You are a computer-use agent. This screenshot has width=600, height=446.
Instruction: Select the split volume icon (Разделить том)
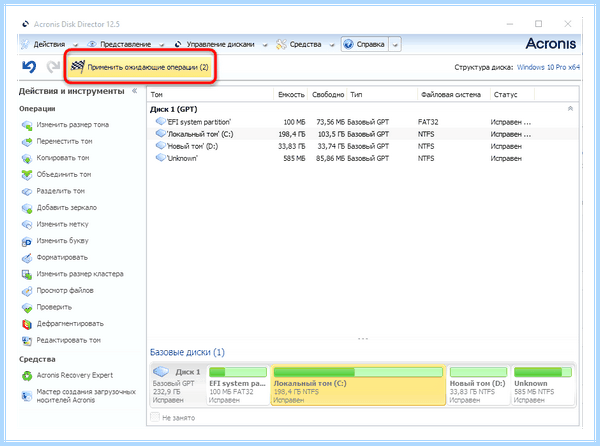(27, 191)
